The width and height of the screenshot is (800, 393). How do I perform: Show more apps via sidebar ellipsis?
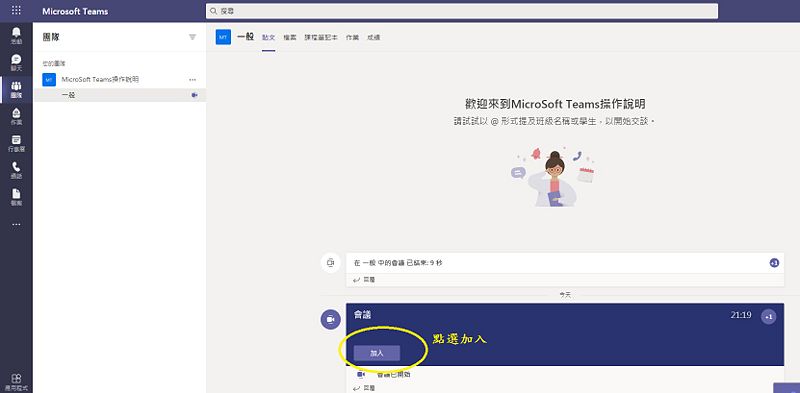click(x=16, y=224)
